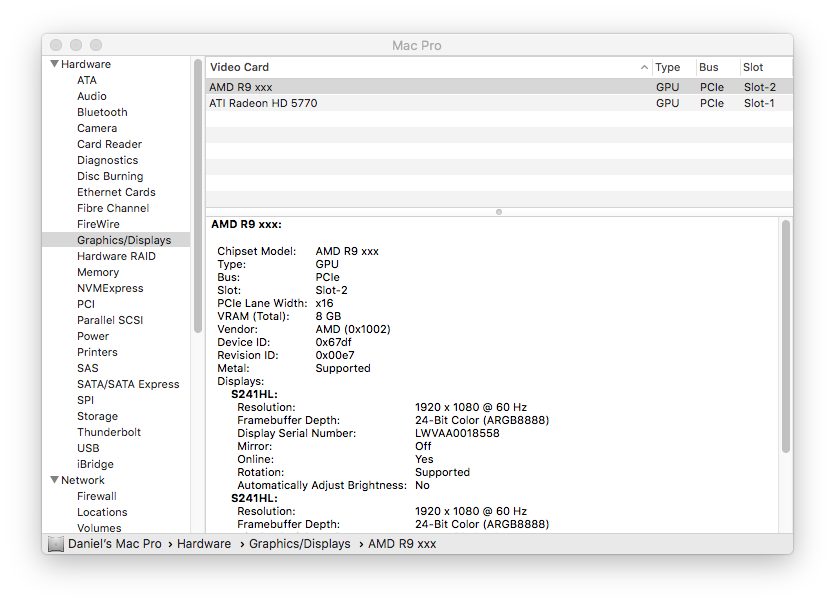
Task: Select FireWire in the sidebar
Action: 98,224
